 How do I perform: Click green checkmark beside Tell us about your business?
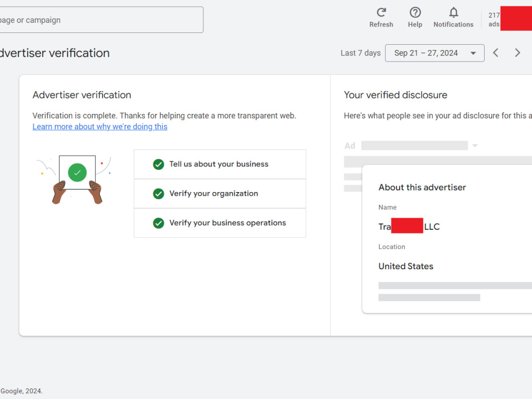click(159, 164)
